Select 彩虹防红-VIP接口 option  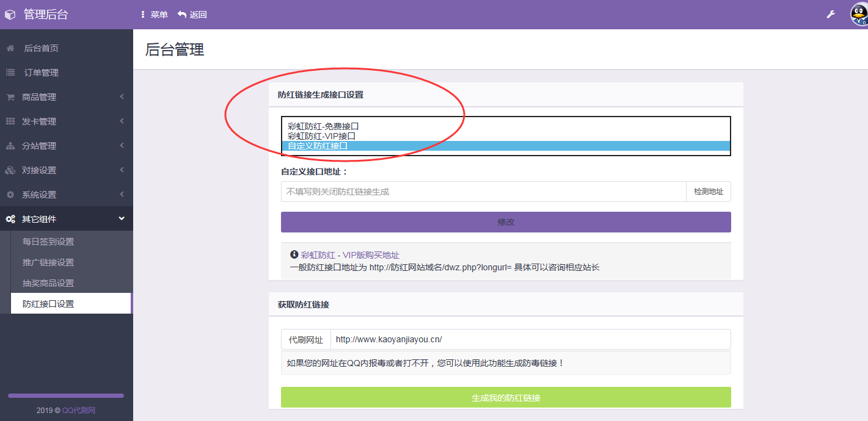[x=321, y=136]
